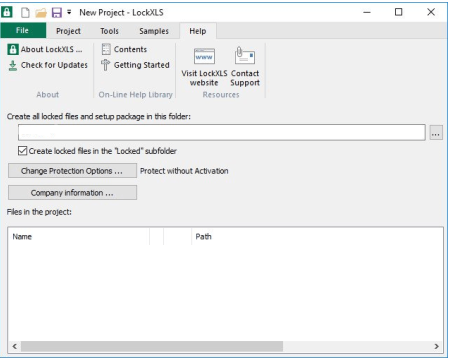Click Check for Updates
The height and width of the screenshot is (362, 450).
pos(48,65)
